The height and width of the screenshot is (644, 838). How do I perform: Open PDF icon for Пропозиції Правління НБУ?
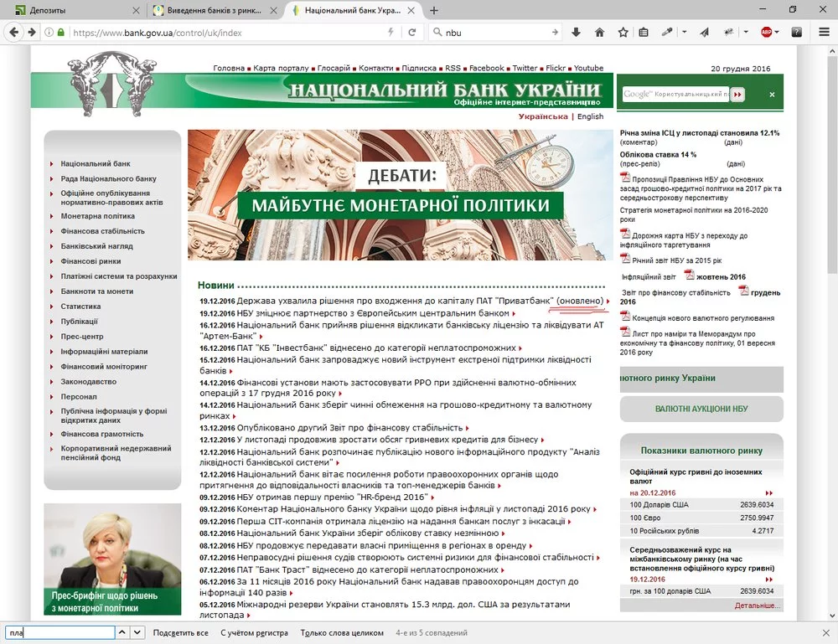625,178
